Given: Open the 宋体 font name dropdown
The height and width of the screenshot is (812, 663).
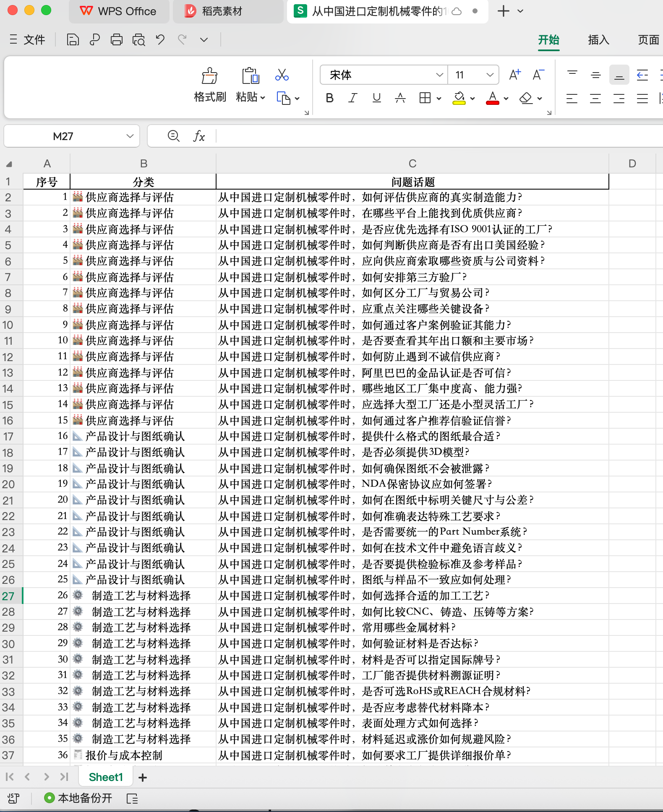Looking at the screenshot, I should (439, 75).
